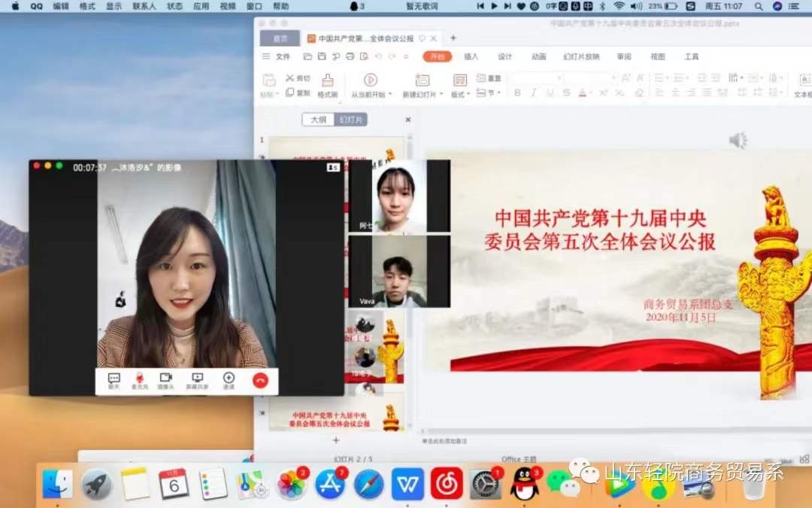Open Launchpad from the dock
Viewport: 812px width, 508px height.
[x=96, y=484]
